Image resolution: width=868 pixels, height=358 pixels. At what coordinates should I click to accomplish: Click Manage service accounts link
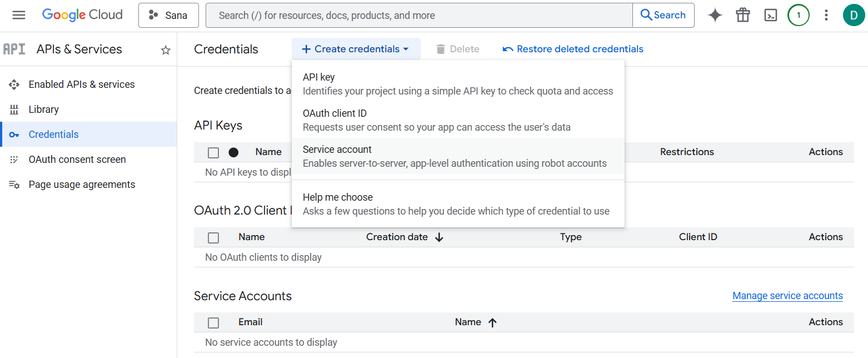pos(787,296)
